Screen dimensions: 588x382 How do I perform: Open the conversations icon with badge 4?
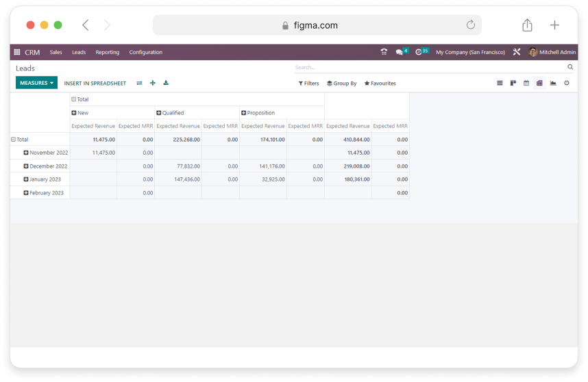[401, 51]
